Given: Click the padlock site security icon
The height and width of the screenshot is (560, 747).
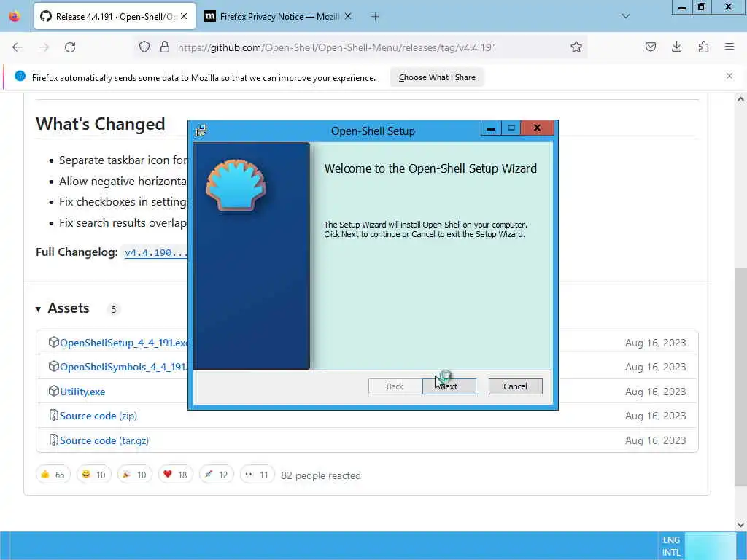Looking at the screenshot, I should tap(164, 47).
